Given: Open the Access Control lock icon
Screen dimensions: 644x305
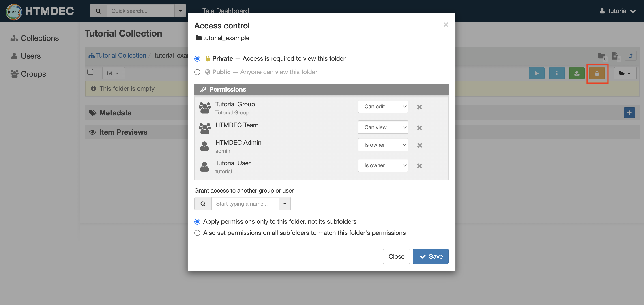Looking at the screenshot, I should coord(597,73).
